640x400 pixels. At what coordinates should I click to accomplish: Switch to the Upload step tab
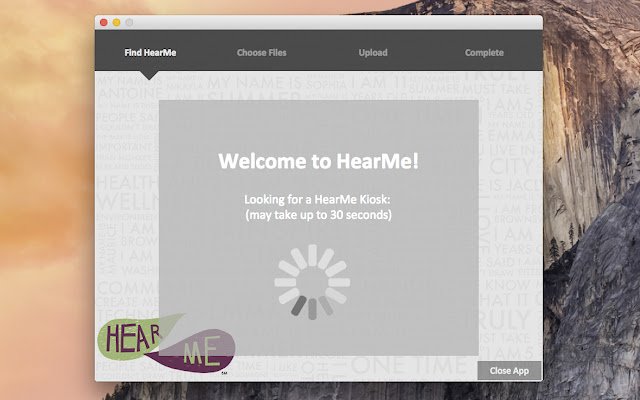tap(373, 53)
